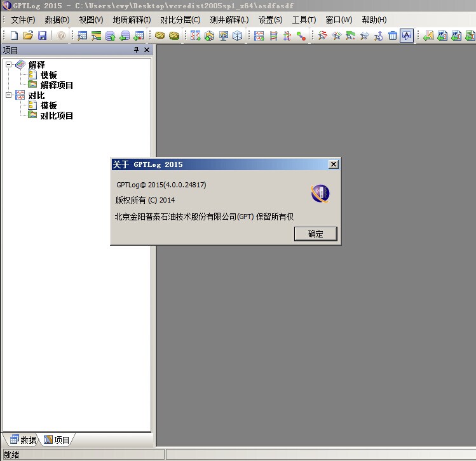The image size is (476, 461).
Task: Click the Excel export icon
Action: (x=470, y=36)
